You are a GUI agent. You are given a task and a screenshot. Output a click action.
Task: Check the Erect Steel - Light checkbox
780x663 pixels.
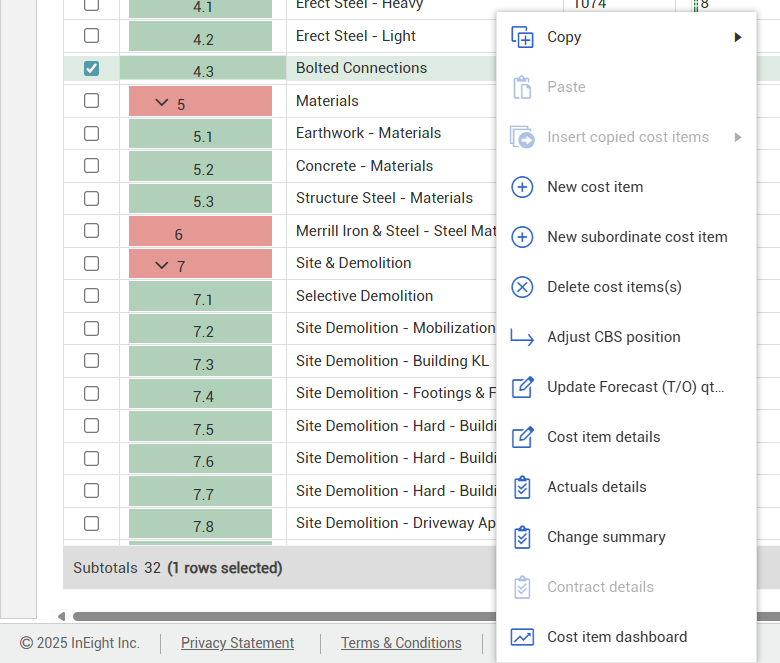tap(91, 36)
